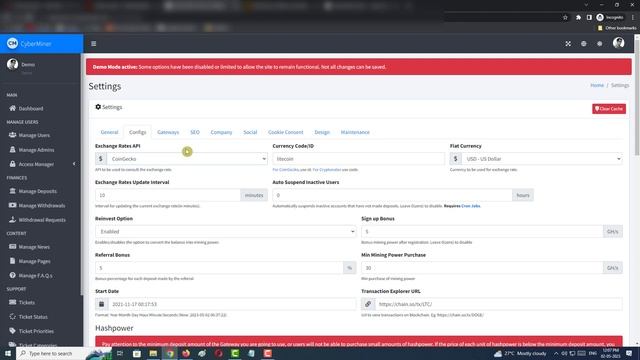The image size is (640, 360).
Task: Open the Cookie Consent tab
Action: [286, 132]
